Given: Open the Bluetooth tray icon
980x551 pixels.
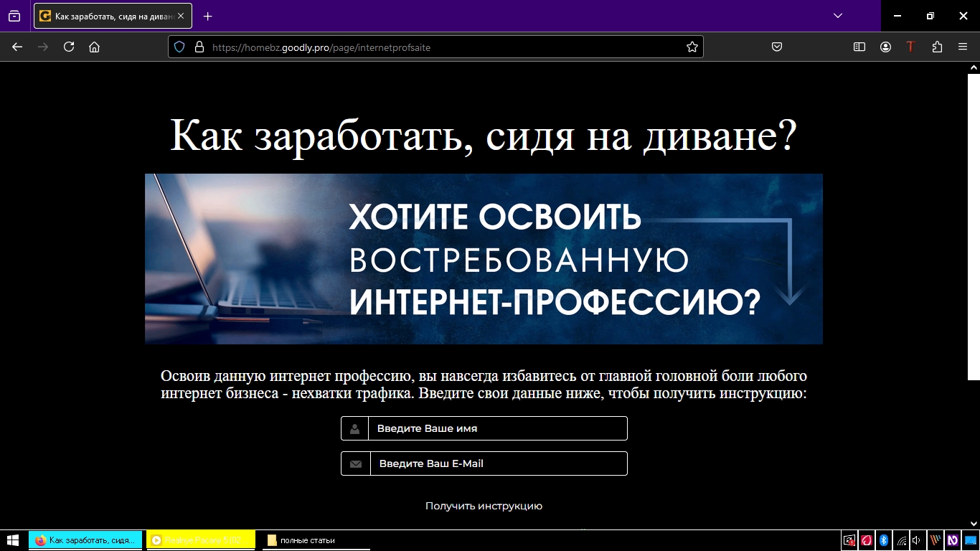Looking at the screenshot, I should coord(884,540).
